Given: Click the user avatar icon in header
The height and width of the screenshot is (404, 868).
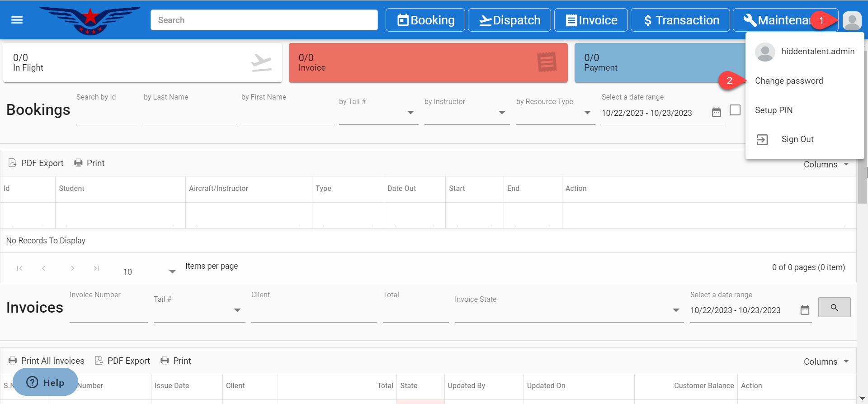Looking at the screenshot, I should tap(852, 20).
